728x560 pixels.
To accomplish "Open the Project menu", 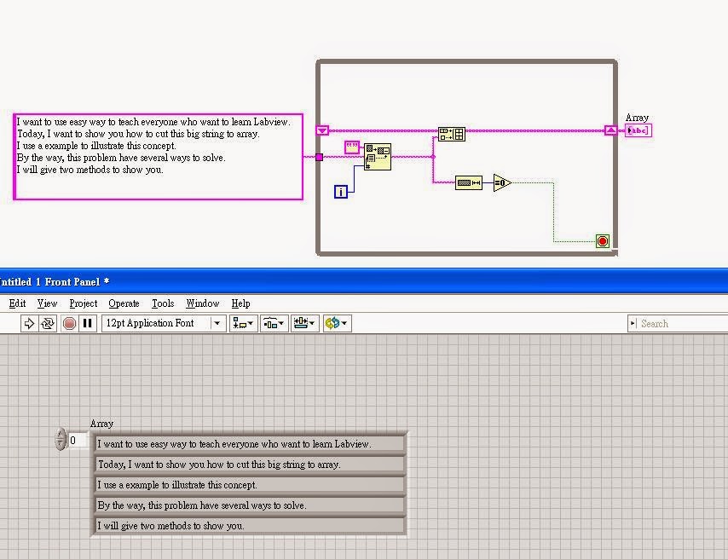I will [x=83, y=303].
